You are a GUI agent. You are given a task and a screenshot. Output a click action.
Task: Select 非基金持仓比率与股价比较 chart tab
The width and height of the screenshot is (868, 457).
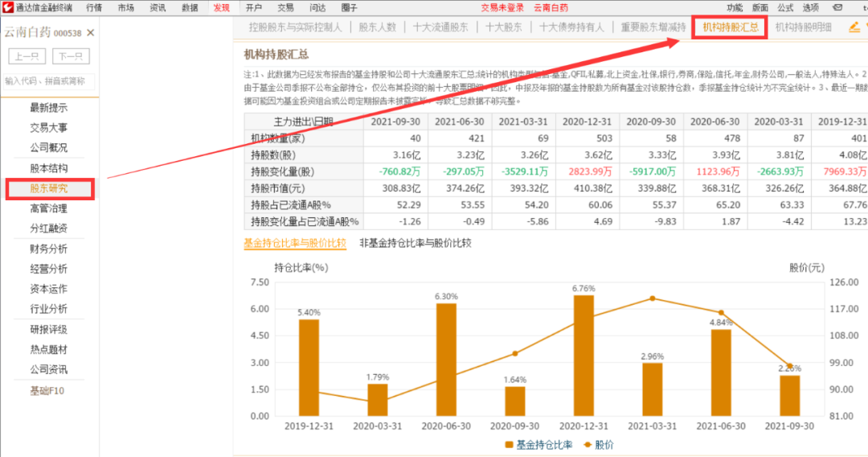point(416,243)
